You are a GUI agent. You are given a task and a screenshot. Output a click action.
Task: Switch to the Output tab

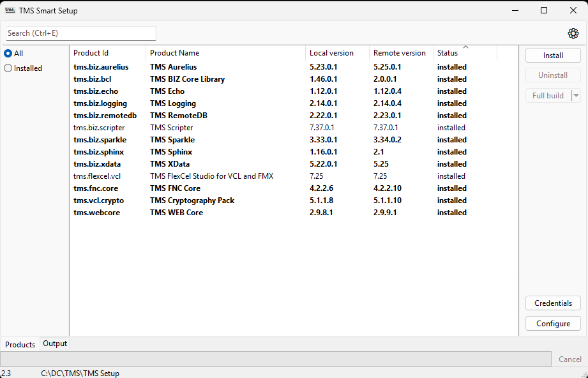tap(55, 344)
